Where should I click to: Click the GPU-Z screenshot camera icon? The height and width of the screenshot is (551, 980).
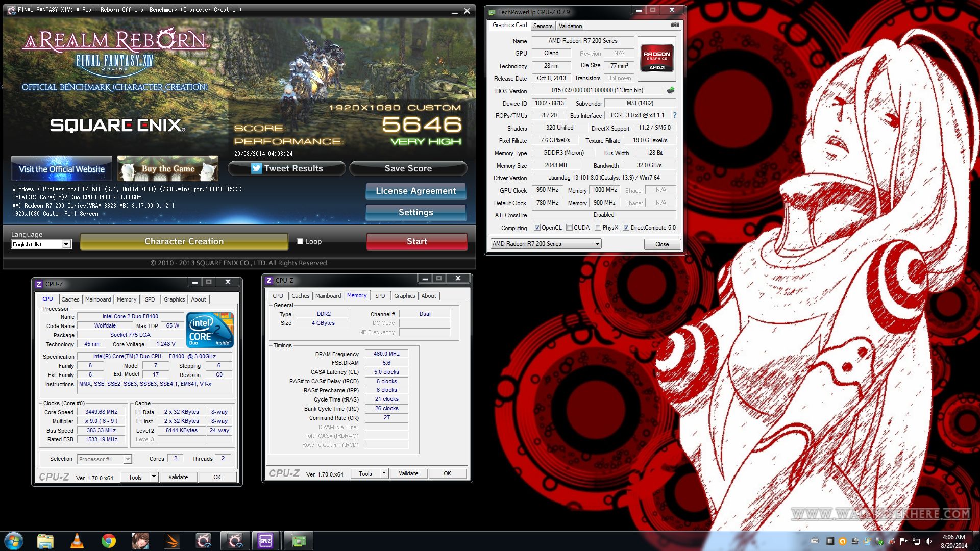point(675,25)
